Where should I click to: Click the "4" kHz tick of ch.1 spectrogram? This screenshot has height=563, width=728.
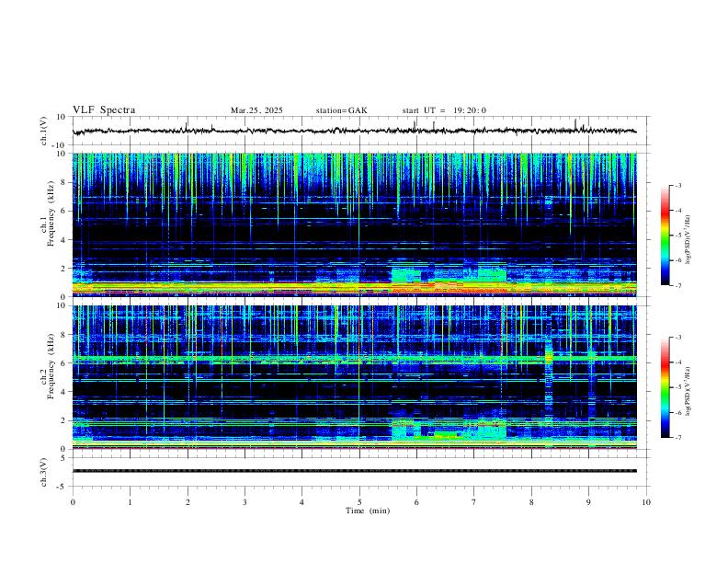tap(63, 240)
